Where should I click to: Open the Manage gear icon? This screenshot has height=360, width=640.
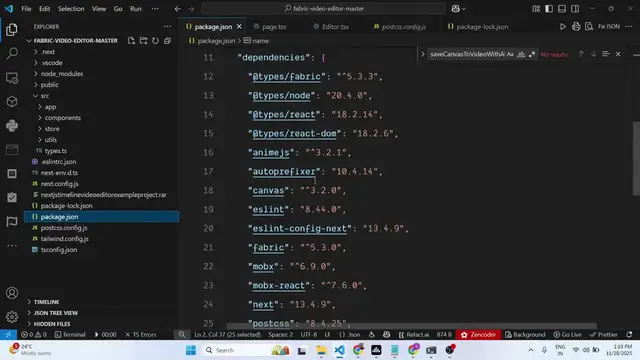[12, 316]
